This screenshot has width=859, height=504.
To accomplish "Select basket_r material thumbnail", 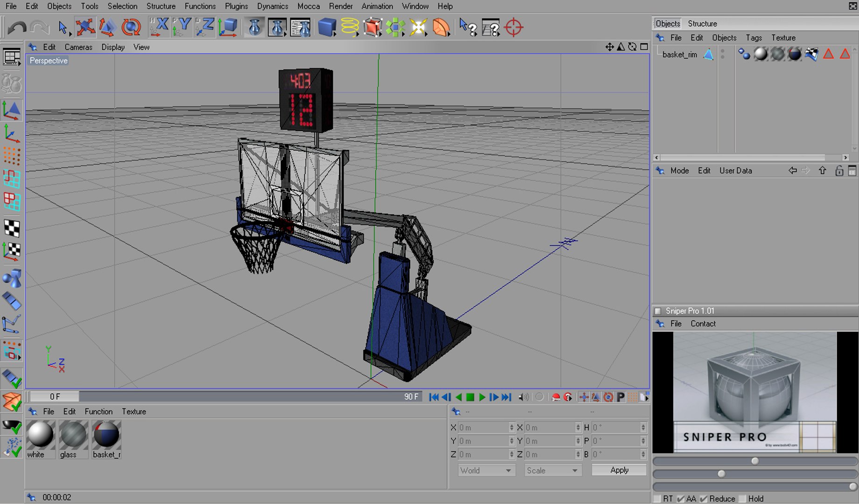I will (106, 434).
